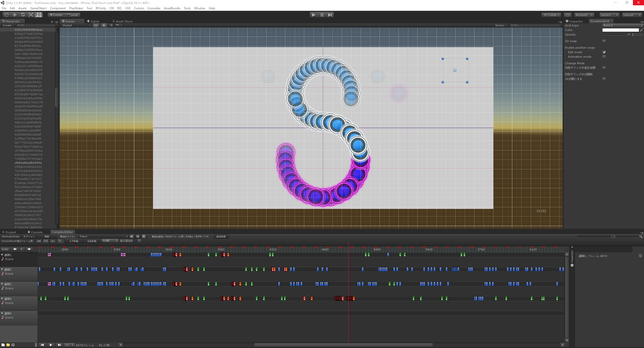Toggle scene audio speaker icon

pos(111,25)
